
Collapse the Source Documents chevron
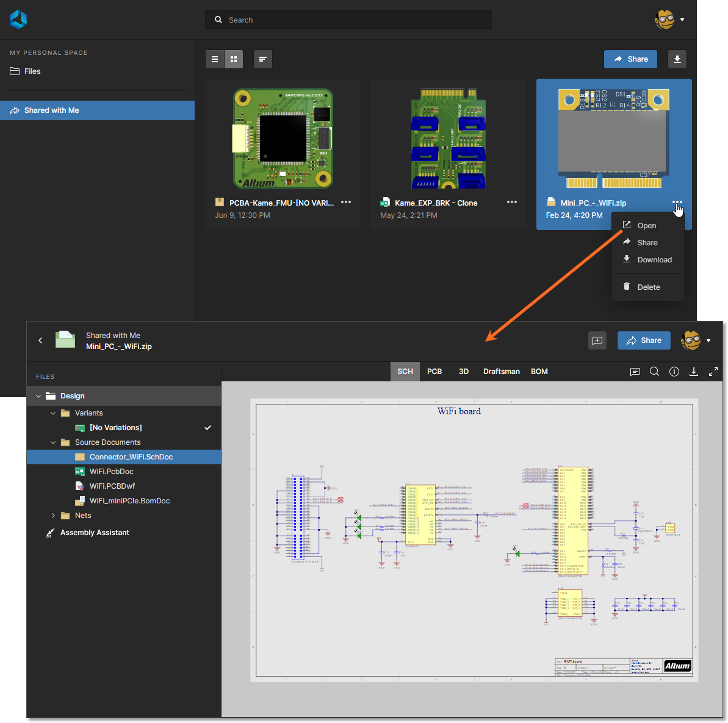click(x=53, y=442)
